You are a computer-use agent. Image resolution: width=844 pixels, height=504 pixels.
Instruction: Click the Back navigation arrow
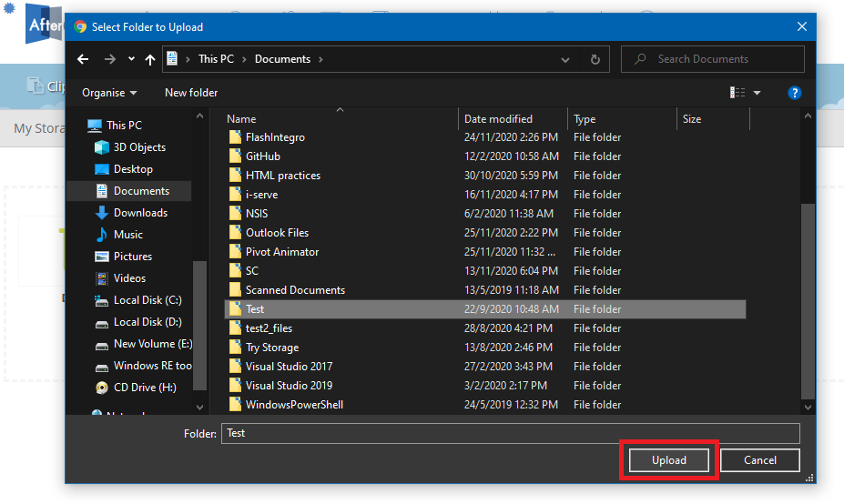[83, 59]
